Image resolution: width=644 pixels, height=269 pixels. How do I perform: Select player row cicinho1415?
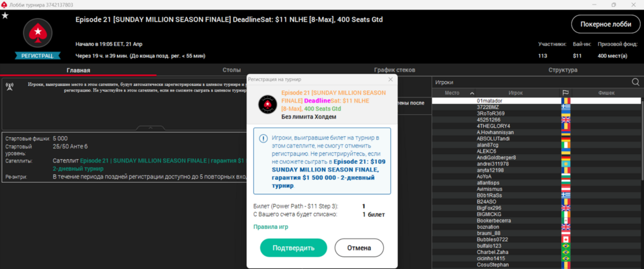536,258
